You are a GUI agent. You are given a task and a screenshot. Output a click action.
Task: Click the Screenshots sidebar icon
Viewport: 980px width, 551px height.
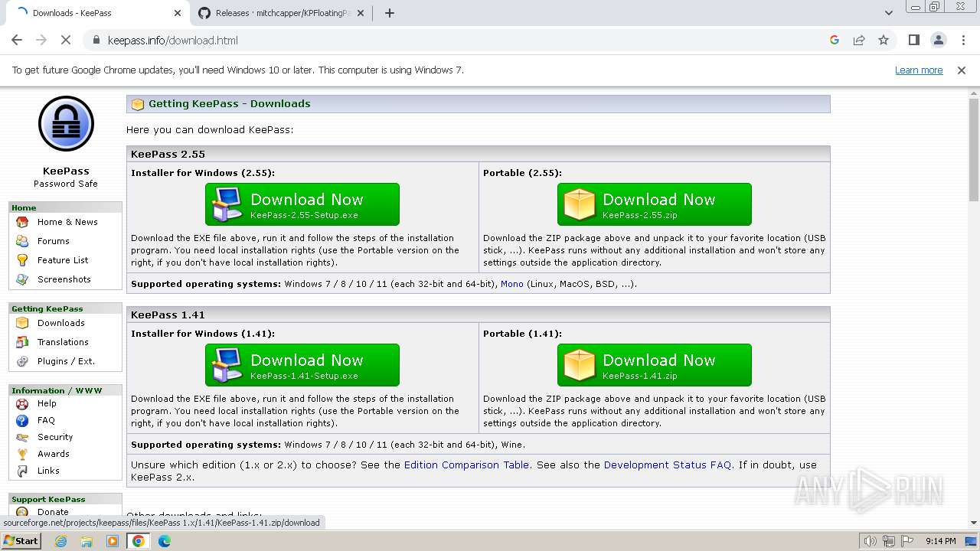tap(22, 279)
